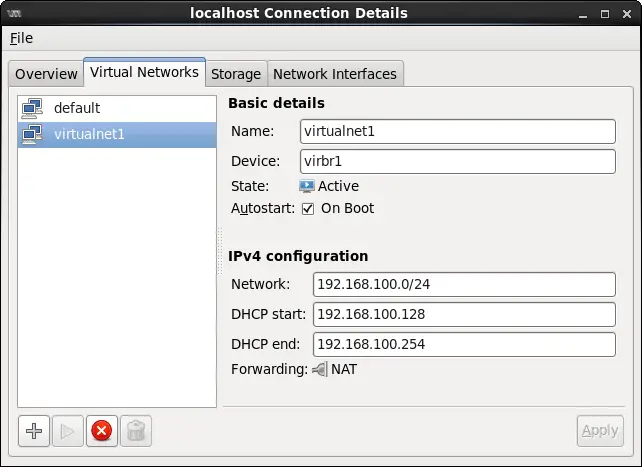The image size is (642, 467).
Task: Click the Name field with virtualnet1
Action: (x=458, y=131)
